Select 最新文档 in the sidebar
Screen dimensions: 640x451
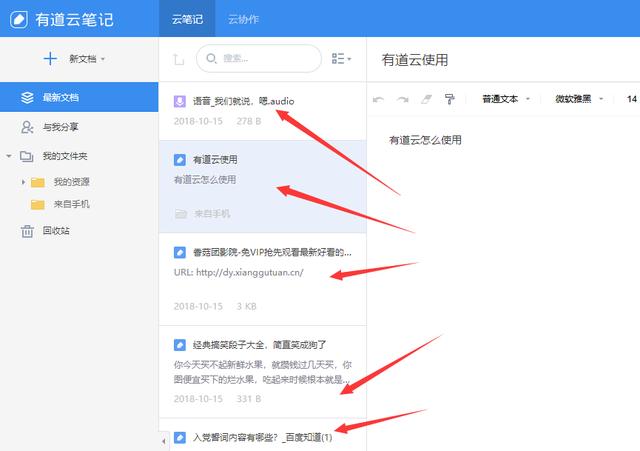pyautogui.click(x=79, y=97)
